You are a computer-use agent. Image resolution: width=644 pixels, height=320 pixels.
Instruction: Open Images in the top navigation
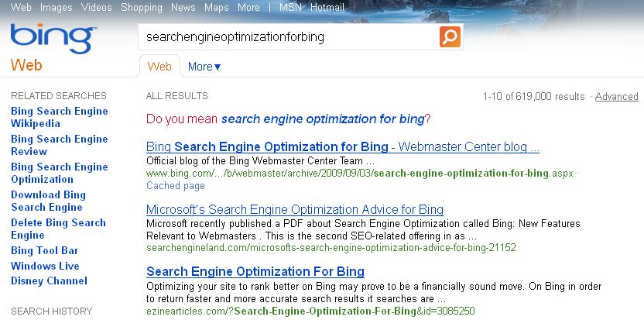point(57,8)
